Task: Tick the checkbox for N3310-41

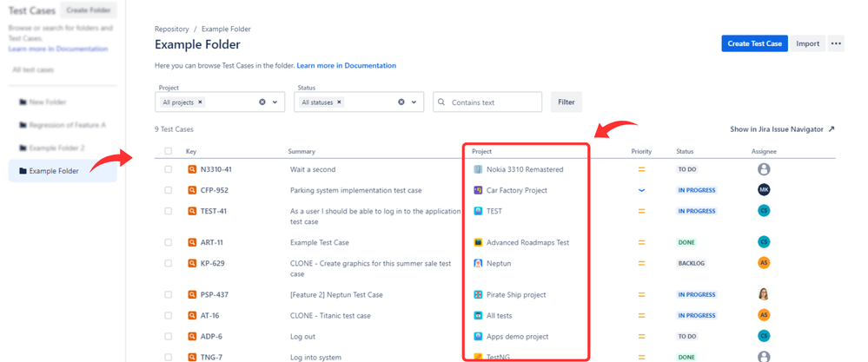Action: (x=169, y=169)
